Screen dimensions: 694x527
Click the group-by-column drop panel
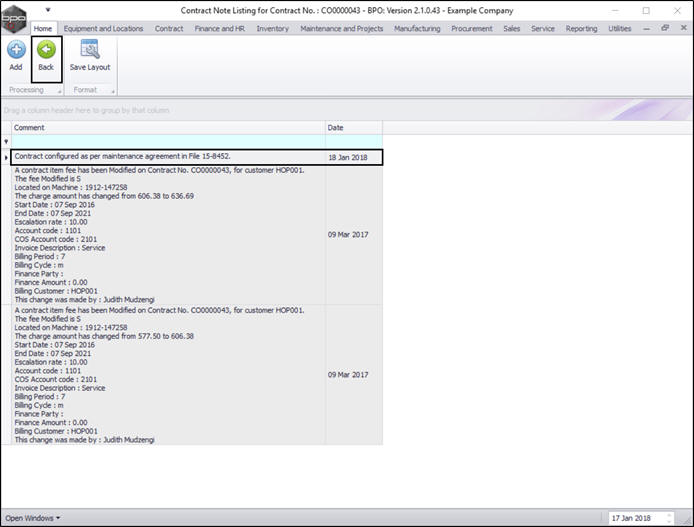coord(347,110)
